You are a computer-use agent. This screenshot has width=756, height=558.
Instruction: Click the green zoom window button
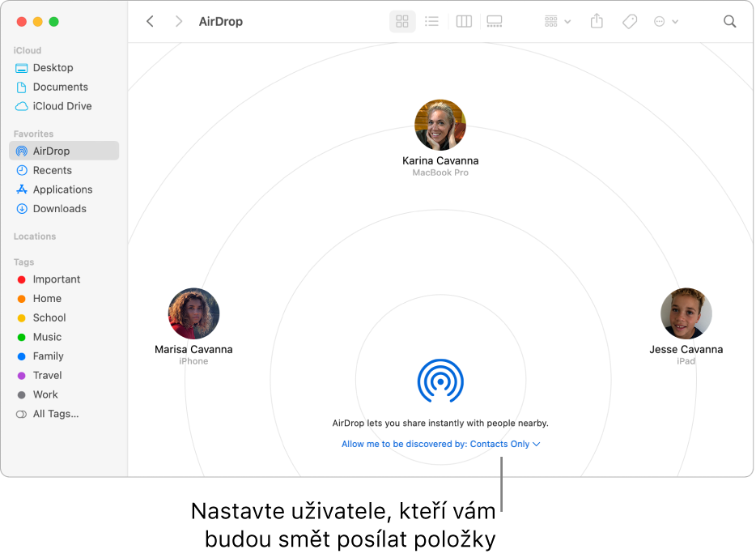(54, 22)
